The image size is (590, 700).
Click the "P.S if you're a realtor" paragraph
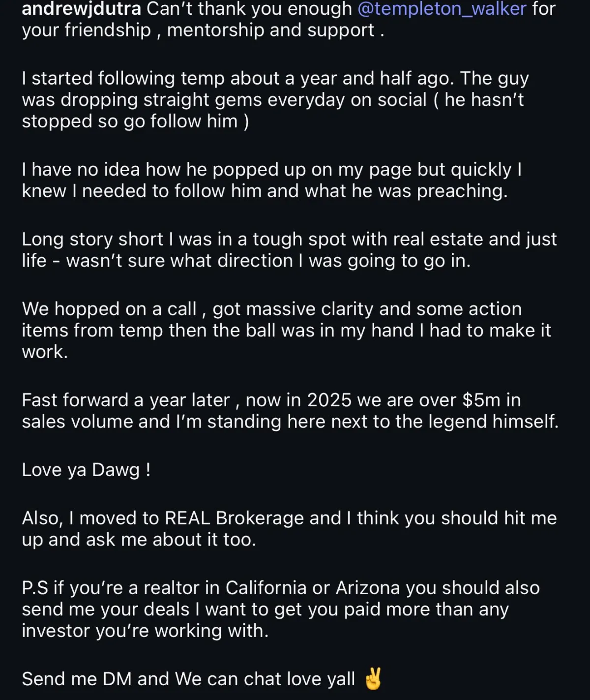coord(281,609)
